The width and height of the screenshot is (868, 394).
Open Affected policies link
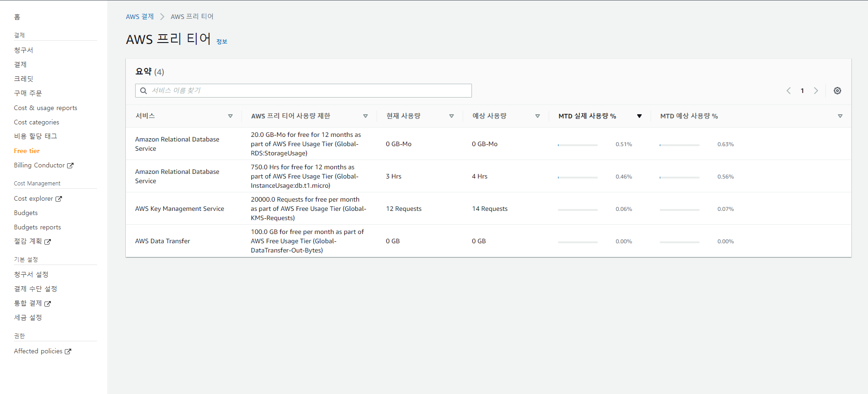click(38, 351)
